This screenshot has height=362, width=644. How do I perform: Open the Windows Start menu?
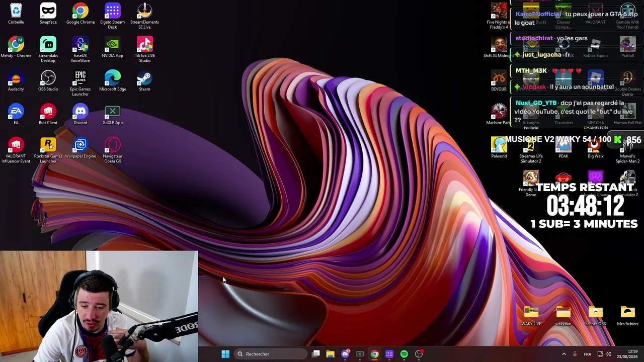pos(225,354)
